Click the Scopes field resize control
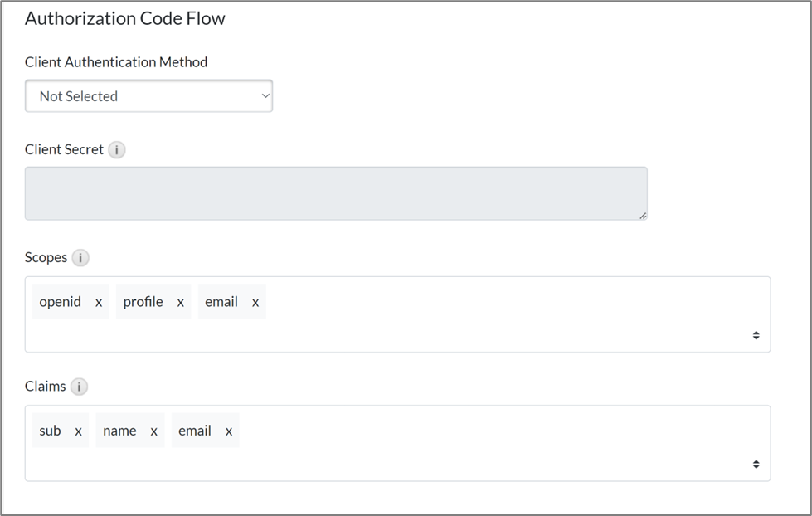 tap(756, 335)
